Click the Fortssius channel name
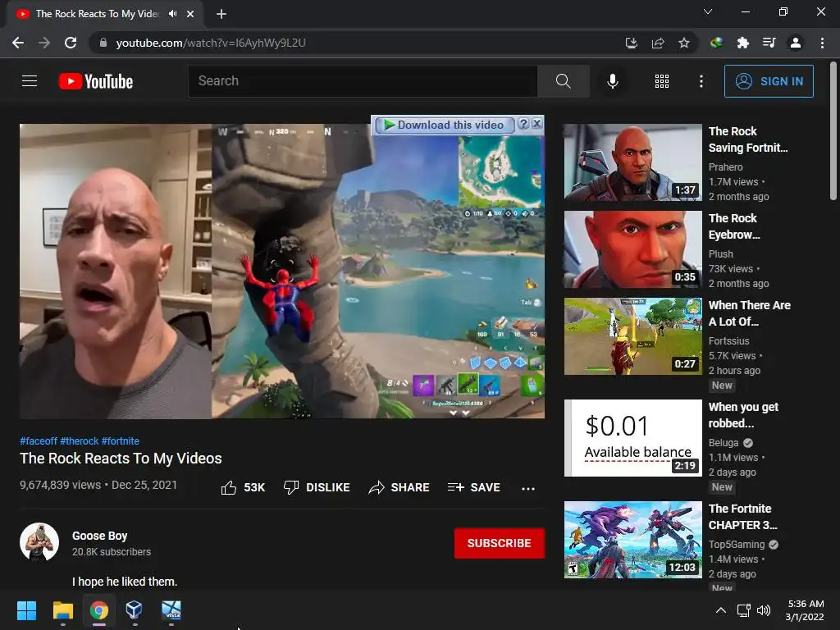The height and width of the screenshot is (630, 840). click(x=728, y=340)
